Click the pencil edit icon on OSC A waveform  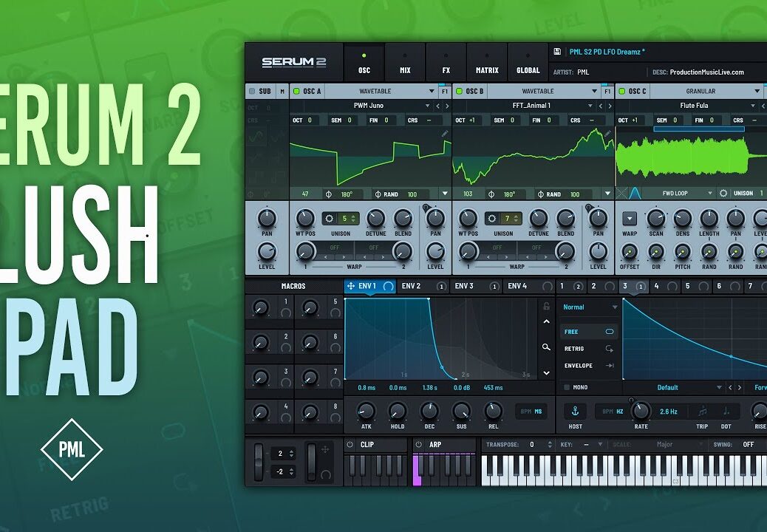coord(445,134)
